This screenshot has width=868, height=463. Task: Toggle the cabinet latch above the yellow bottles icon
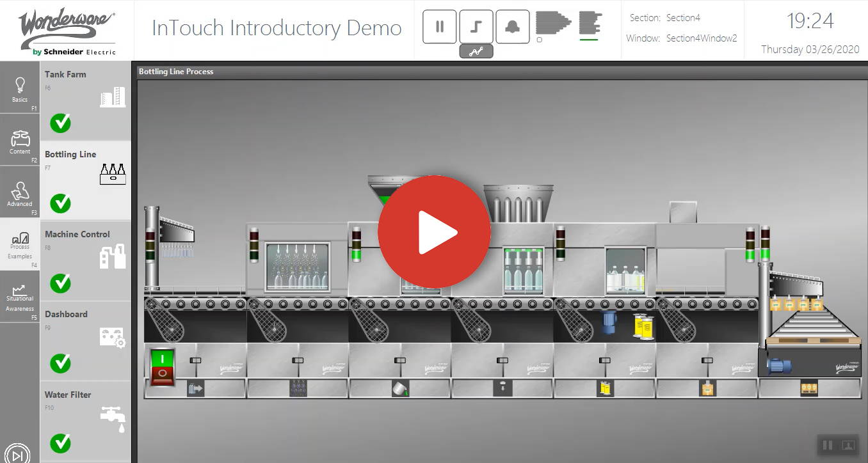[x=605, y=361]
